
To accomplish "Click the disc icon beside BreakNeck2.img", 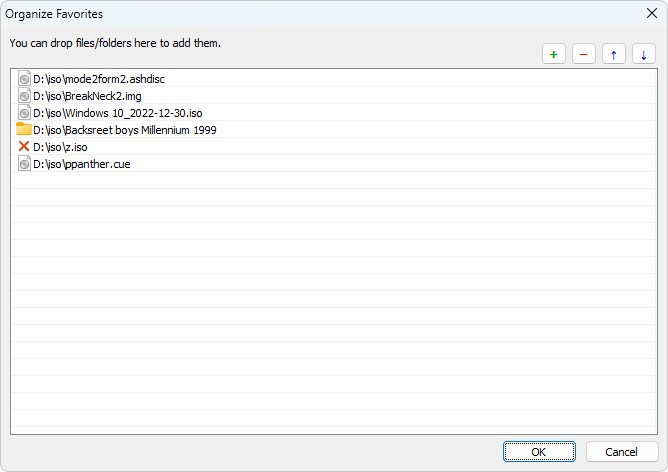I will click(x=24, y=96).
